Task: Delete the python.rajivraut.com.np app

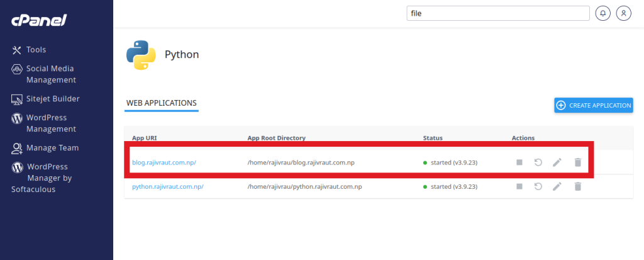Action: (578, 187)
